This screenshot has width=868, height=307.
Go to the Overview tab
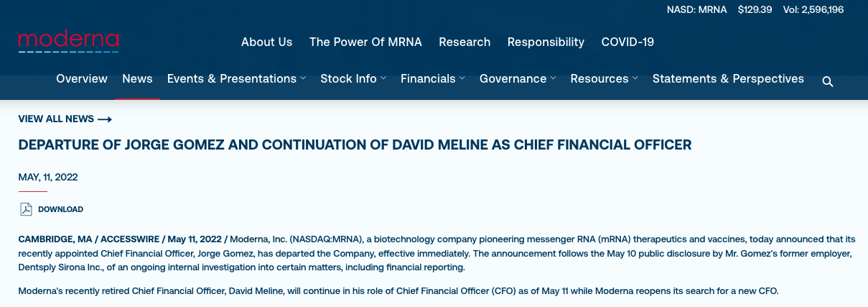[82, 79]
